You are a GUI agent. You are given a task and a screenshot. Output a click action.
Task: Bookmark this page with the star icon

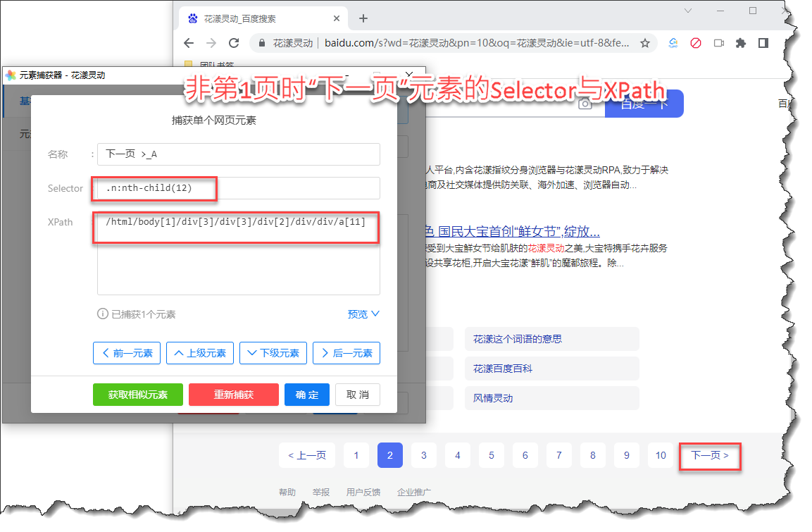point(644,43)
